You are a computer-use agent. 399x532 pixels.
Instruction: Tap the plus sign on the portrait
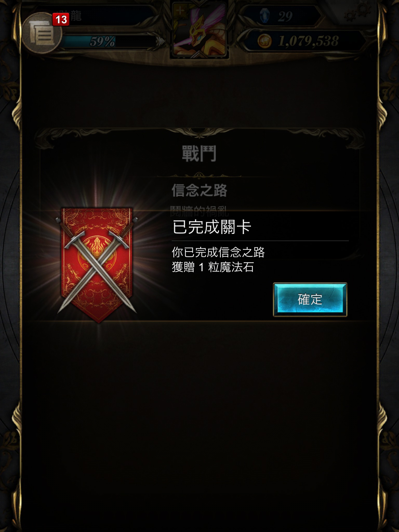pyautogui.click(x=180, y=10)
